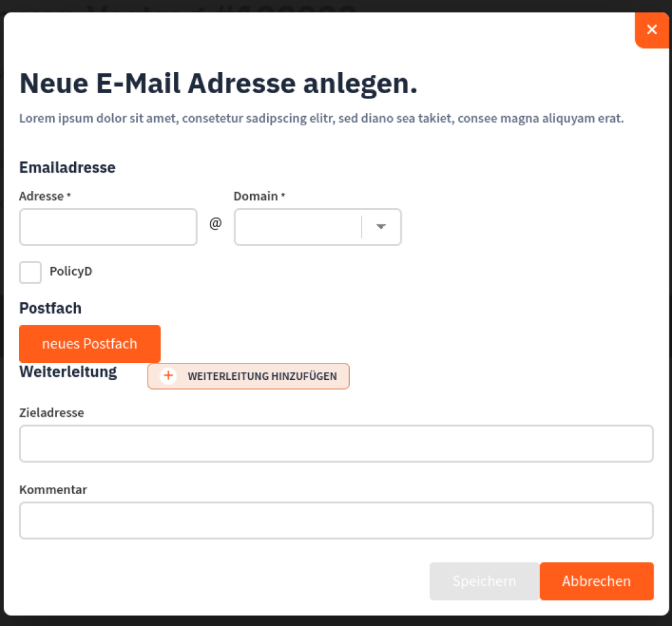
Task: Click the greyed-out Speichern button
Action: point(484,581)
